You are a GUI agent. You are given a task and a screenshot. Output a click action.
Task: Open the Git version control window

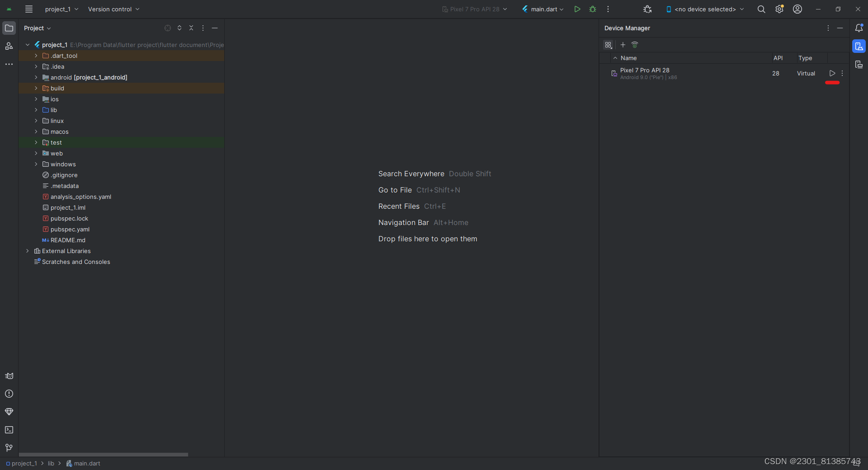9,448
